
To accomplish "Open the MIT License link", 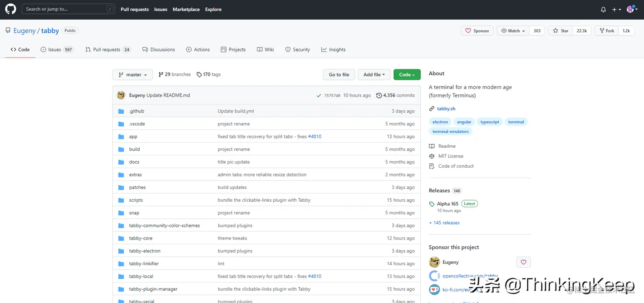I will (451, 156).
